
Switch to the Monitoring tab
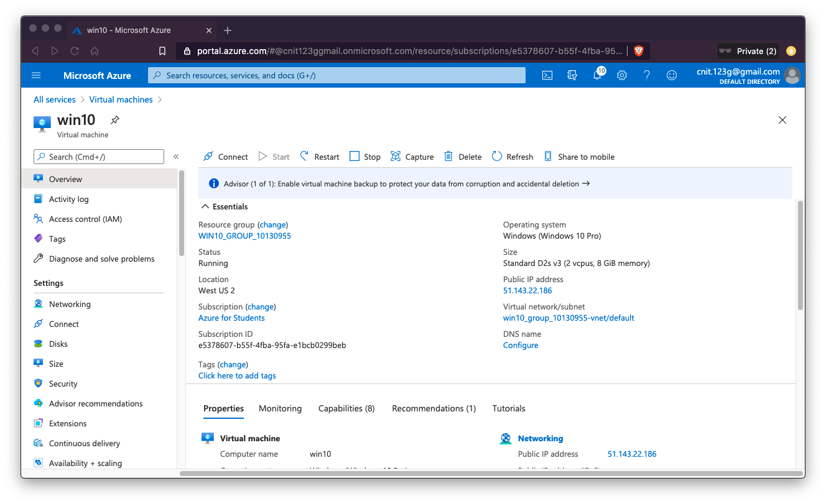click(280, 408)
